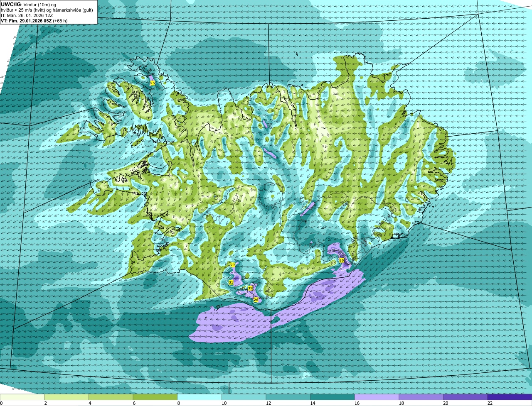532x406 pixels.
Task: Choose the darkest purple swatch right of 22
Action: [x=510, y=397]
